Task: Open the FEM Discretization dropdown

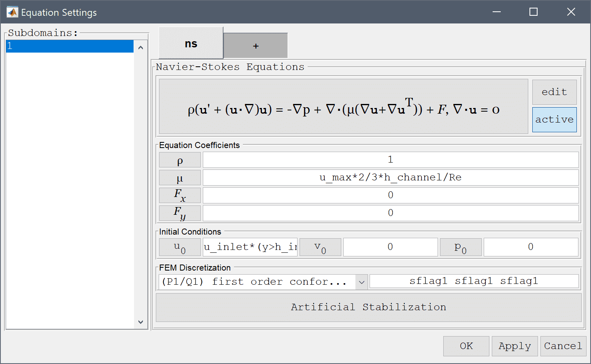Action: point(263,281)
